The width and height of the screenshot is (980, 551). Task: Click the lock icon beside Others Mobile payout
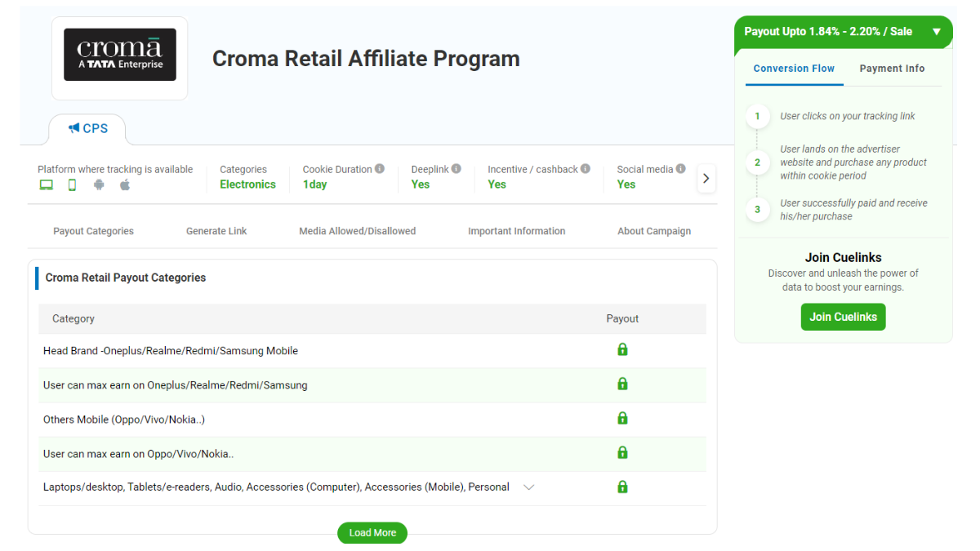point(622,417)
